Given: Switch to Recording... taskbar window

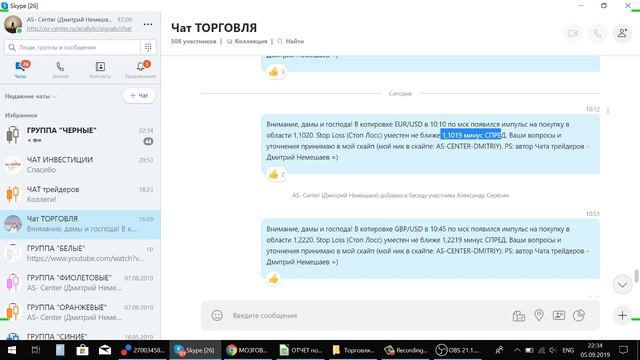Looking at the screenshot, I should point(406,350).
